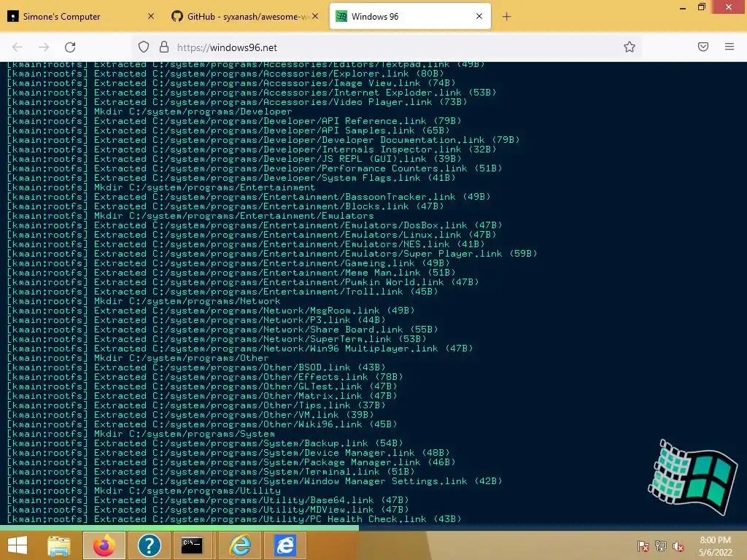Click the muted speaker tray icon
This screenshot has width=747, height=560.
click(x=678, y=546)
